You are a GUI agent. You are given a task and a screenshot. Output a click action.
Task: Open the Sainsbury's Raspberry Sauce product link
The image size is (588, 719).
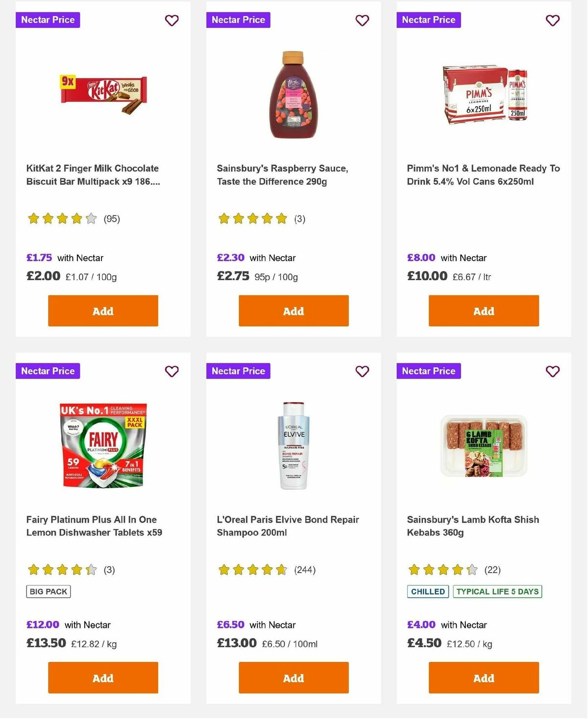click(282, 174)
